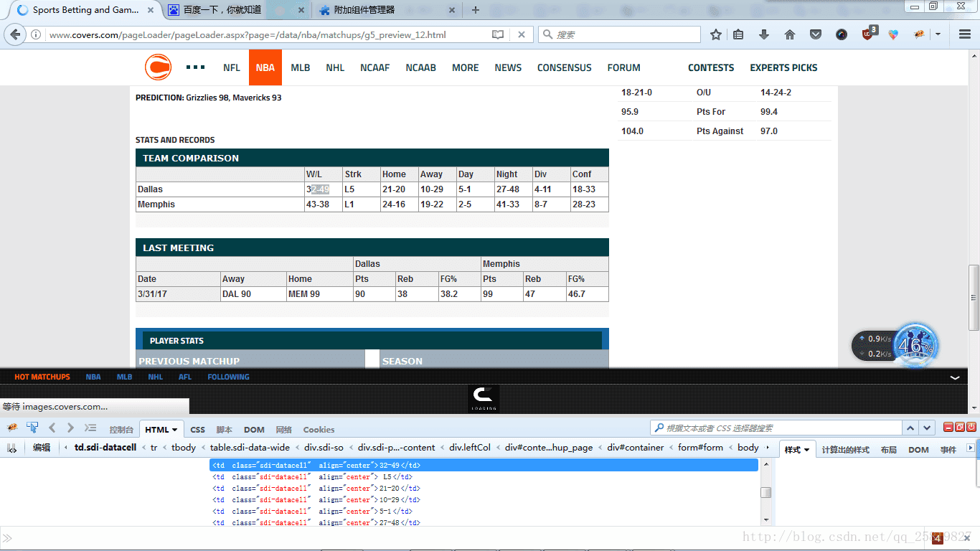Click the site info icon next to URL
Screen dimensions: 980x551
pos(36,34)
